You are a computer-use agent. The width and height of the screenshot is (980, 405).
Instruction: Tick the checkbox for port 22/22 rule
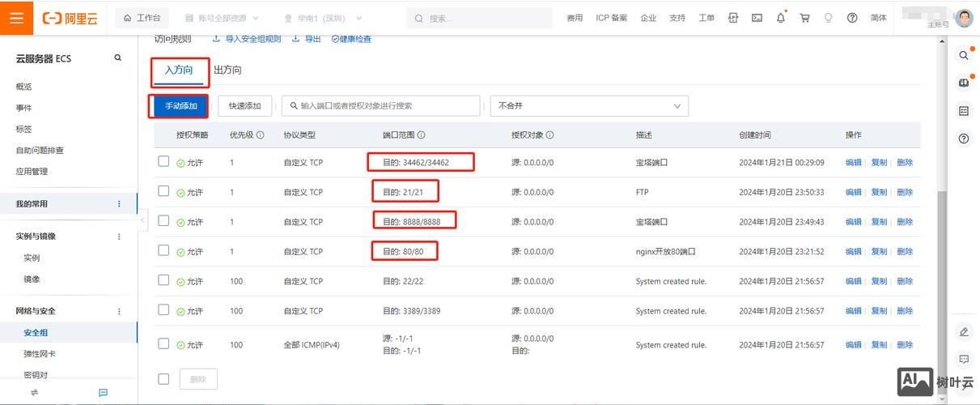(x=163, y=280)
